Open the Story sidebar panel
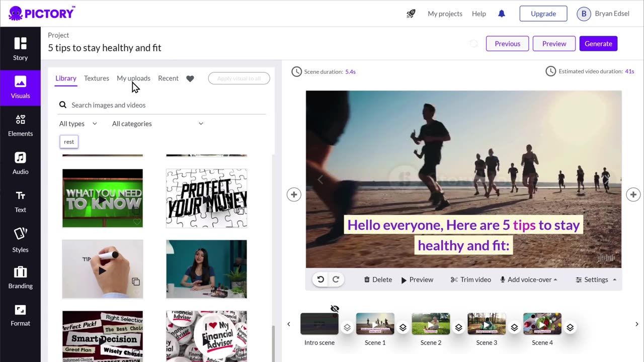This screenshot has height=362, width=644. pos(20,49)
